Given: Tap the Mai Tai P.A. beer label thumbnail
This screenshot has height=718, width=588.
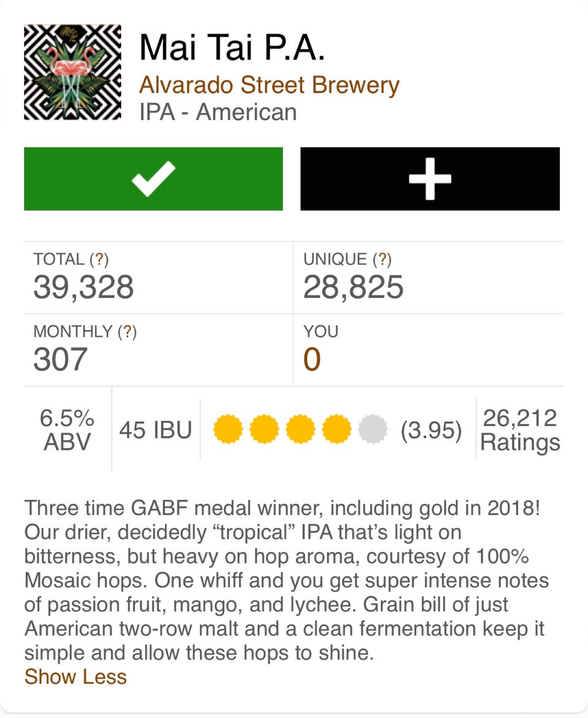Looking at the screenshot, I should pos(72,72).
